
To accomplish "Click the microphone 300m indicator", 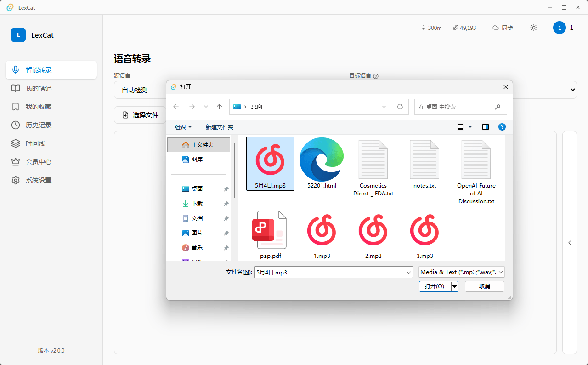I will click(431, 28).
